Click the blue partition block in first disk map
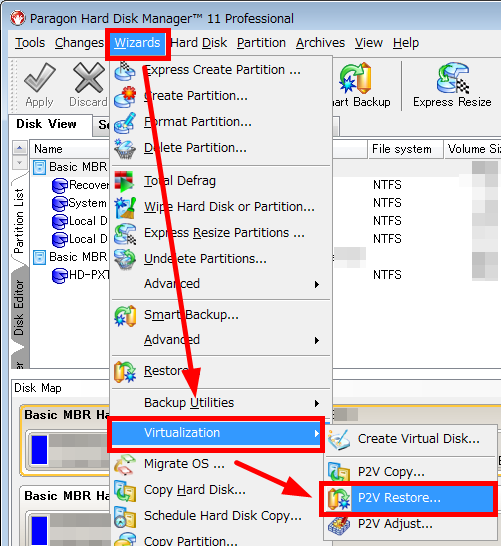This screenshot has height=546, width=501. (39, 450)
